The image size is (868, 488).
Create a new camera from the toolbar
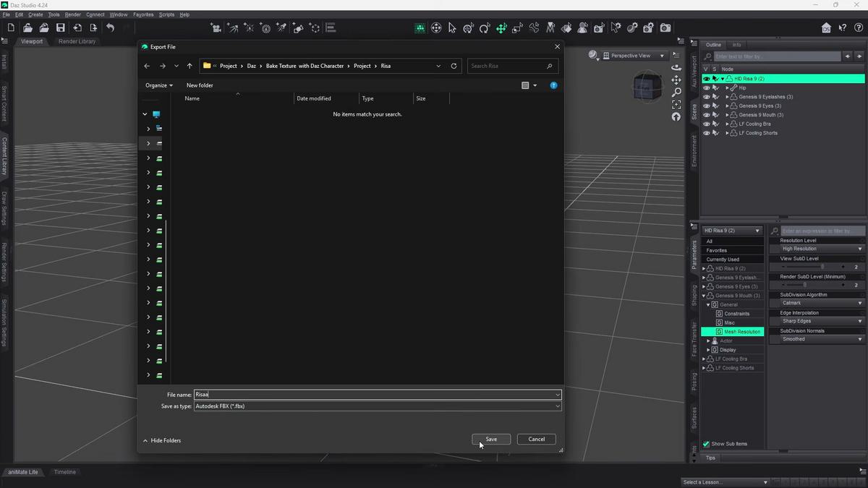[216, 27]
